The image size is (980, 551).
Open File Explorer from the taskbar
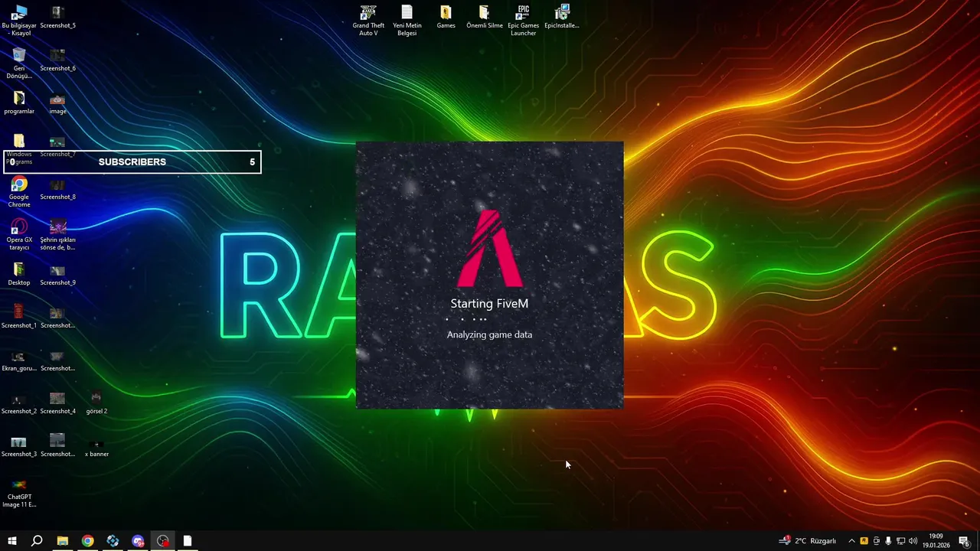[x=63, y=541]
